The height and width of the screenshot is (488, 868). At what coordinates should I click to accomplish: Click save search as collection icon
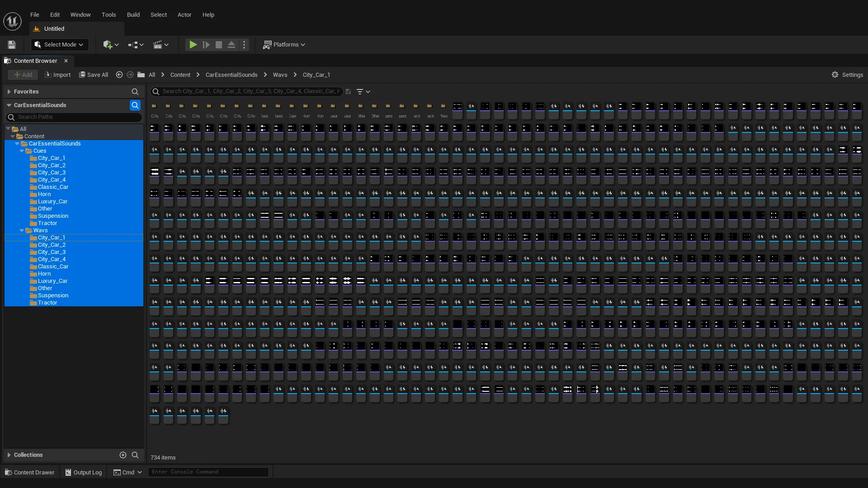[348, 91]
